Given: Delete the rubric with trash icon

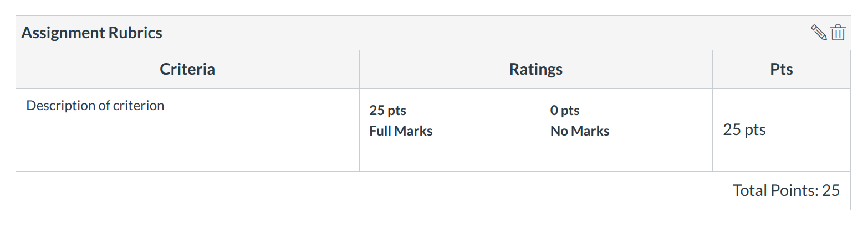Looking at the screenshot, I should (x=838, y=33).
